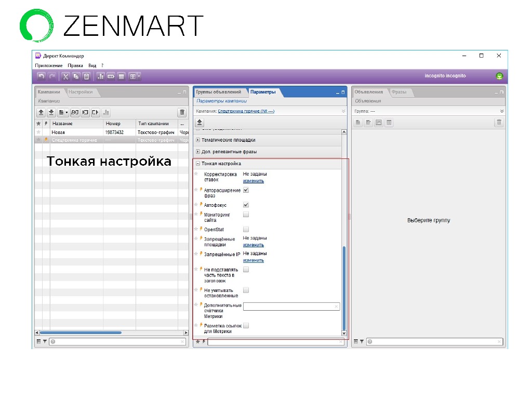Expand Тематические площадки section
Screen dimensions: 532x399
198,140
